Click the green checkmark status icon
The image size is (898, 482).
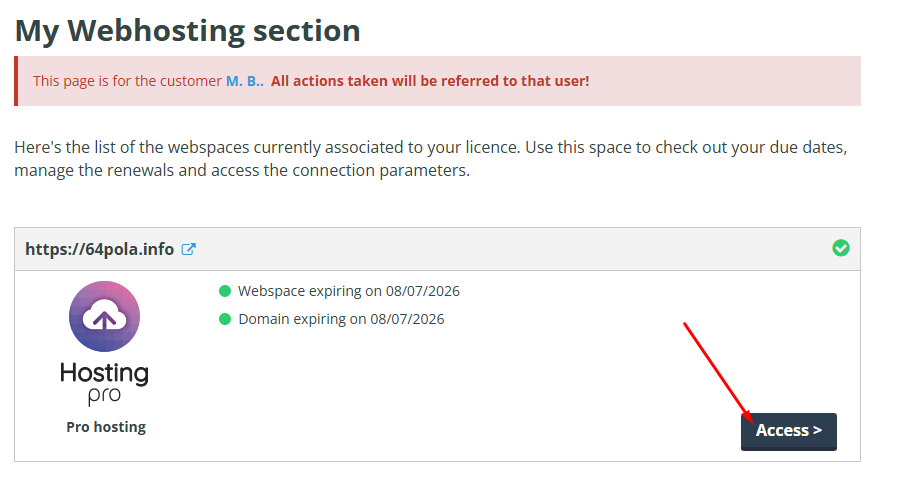[x=840, y=248]
